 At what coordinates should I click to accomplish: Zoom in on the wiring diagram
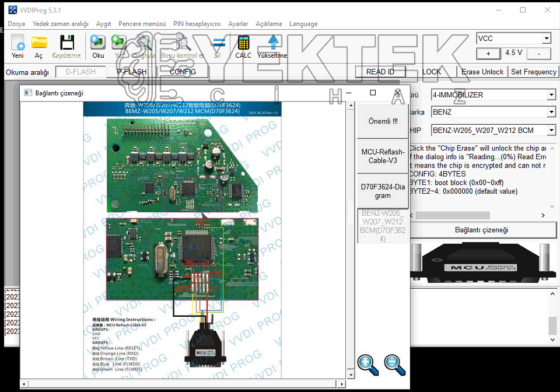368,365
